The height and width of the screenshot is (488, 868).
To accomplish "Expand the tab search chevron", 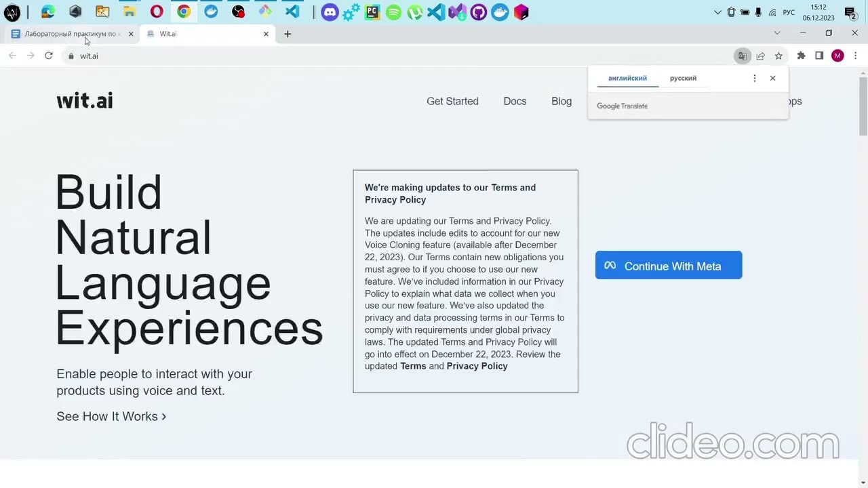I will (x=777, y=33).
